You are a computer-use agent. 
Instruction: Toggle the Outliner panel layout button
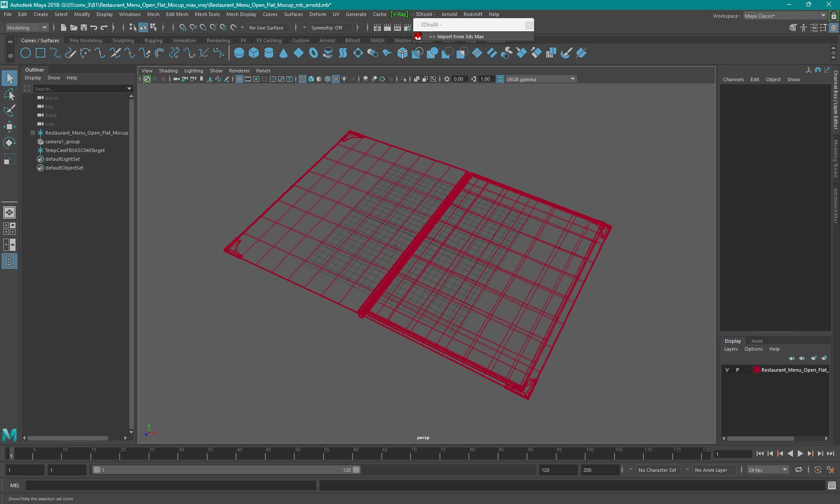tap(9, 261)
